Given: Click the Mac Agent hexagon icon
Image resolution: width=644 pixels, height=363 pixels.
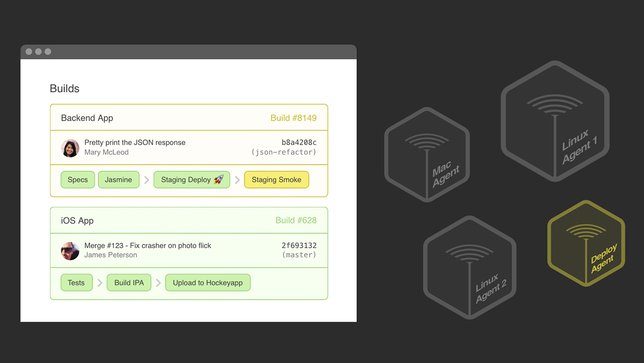Looking at the screenshot, I should coord(427,155).
